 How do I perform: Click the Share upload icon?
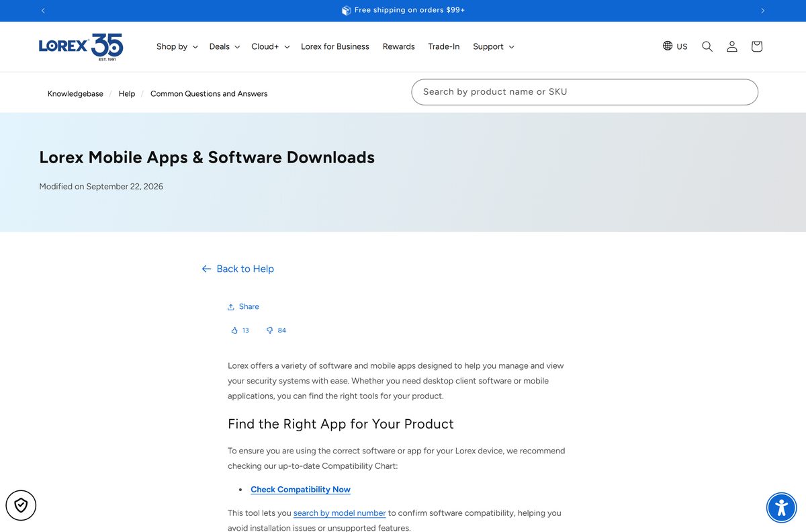click(231, 307)
